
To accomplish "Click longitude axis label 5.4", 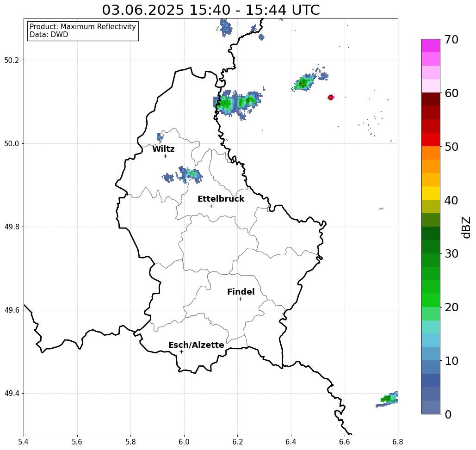I will click(24, 442).
